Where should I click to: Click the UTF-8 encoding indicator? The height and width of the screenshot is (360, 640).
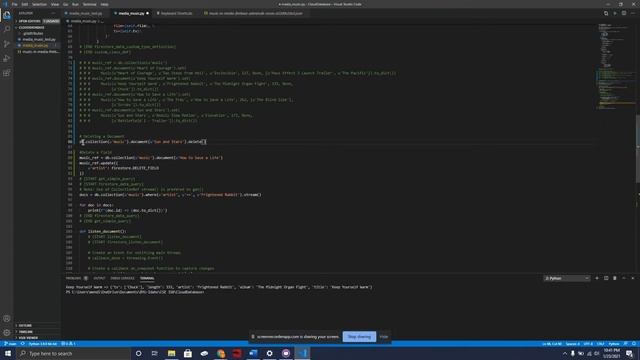pos(588,344)
